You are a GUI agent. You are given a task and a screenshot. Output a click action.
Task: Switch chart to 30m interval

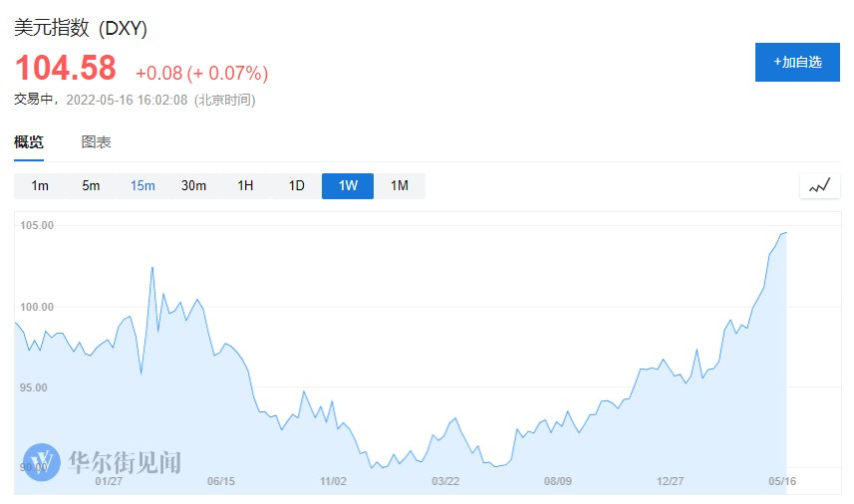coord(193,186)
